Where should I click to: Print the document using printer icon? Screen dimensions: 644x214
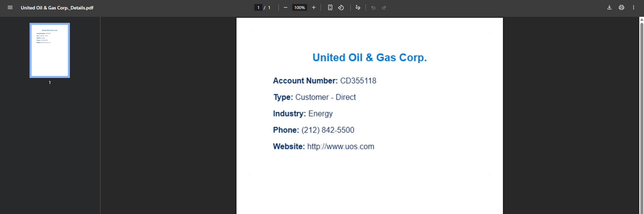pos(621,7)
